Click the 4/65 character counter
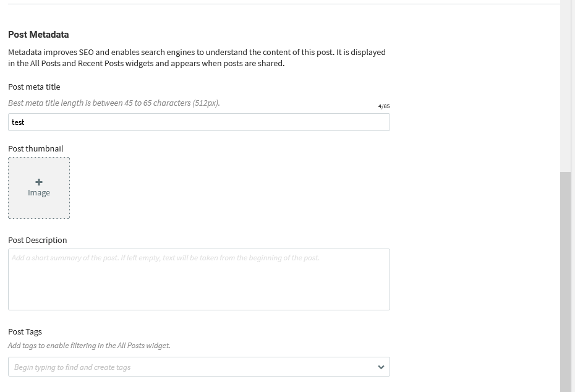 coord(384,106)
